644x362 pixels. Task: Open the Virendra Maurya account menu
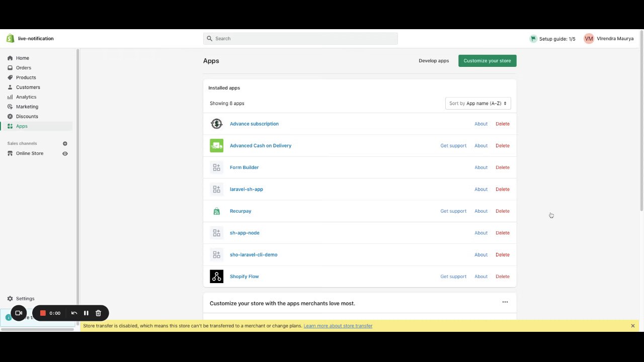609,39
